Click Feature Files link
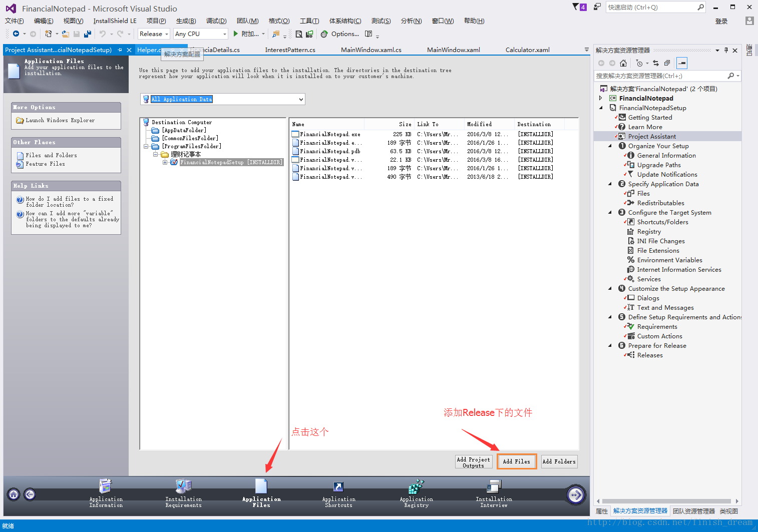 (x=46, y=164)
